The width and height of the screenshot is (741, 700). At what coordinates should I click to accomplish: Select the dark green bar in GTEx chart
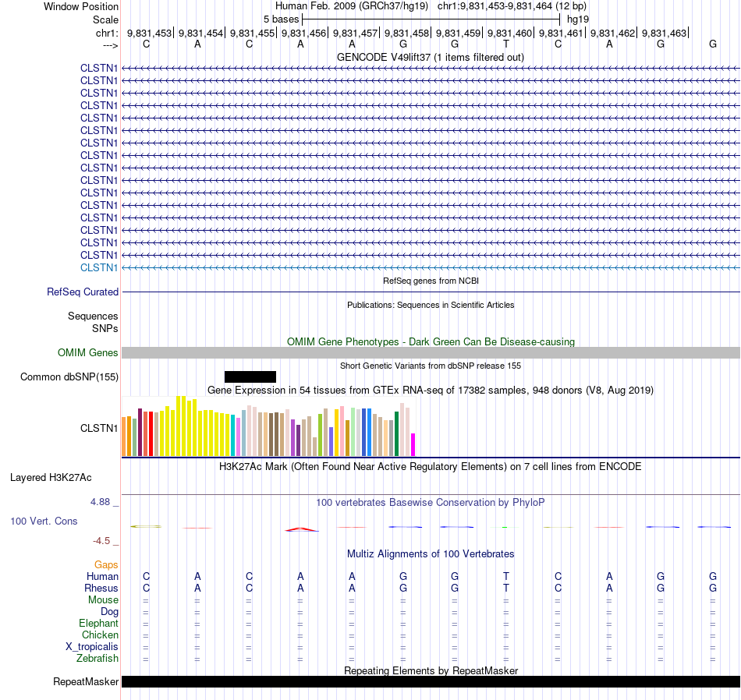[397, 433]
